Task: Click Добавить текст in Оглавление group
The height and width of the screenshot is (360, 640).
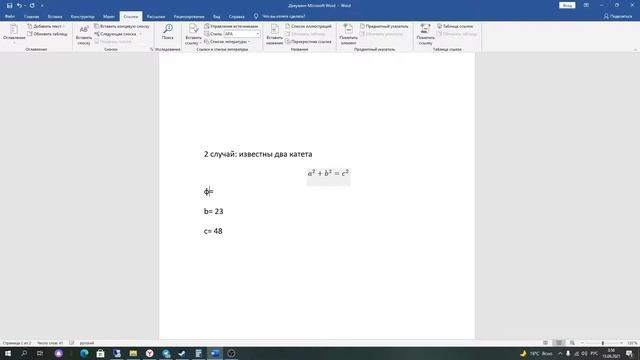Action: pos(46,26)
